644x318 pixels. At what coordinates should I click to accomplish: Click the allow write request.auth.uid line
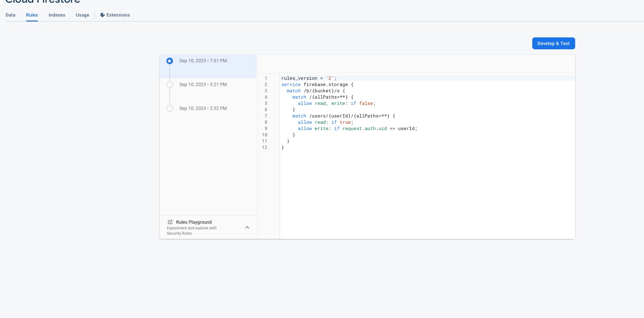(x=358, y=128)
